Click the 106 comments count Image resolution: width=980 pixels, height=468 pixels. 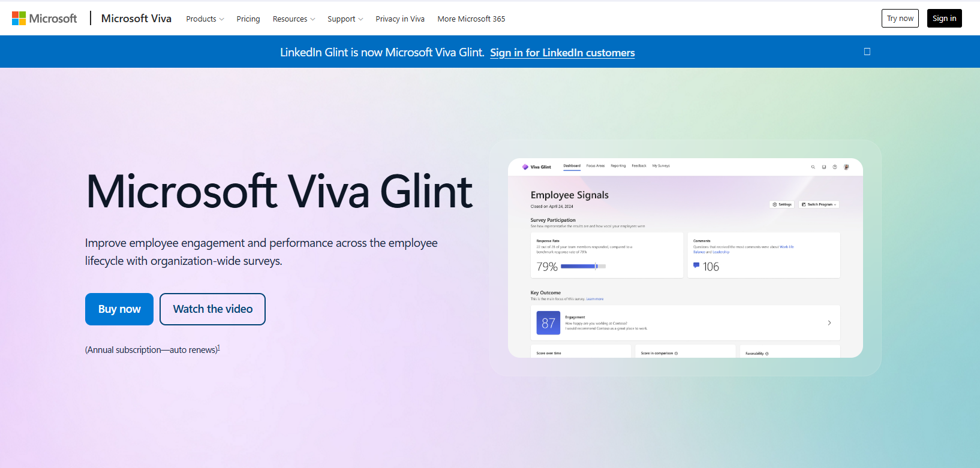711,267
